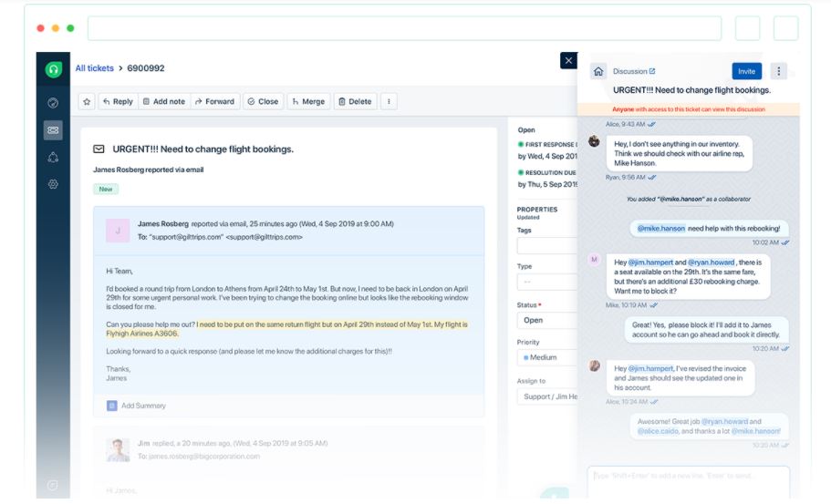Click Alice's avatar beside invoice message
The width and height of the screenshot is (831, 504).
pyautogui.click(x=595, y=365)
